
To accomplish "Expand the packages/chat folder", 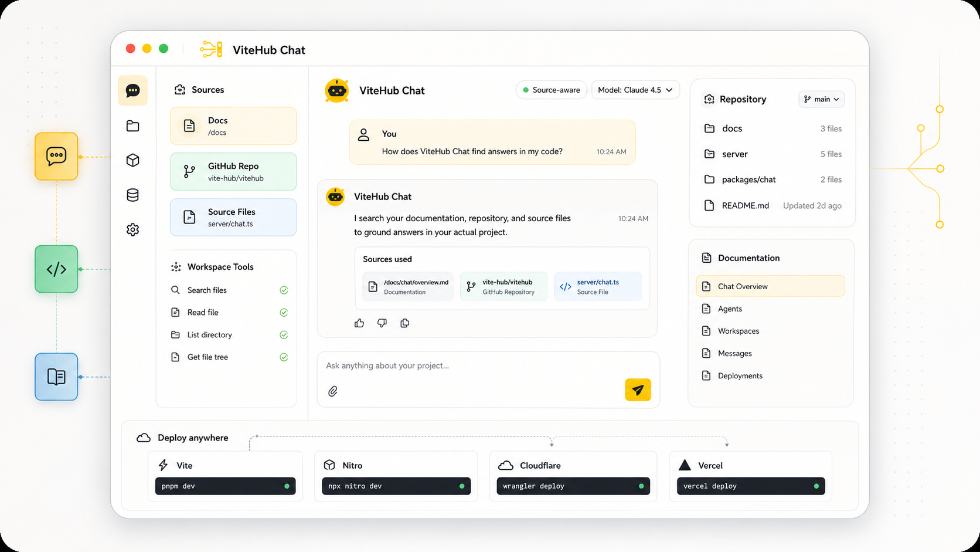I will (x=773, y=180).
